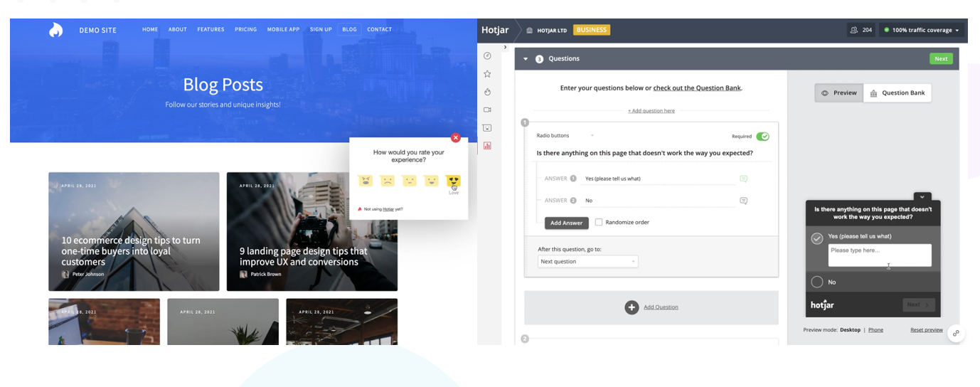Follow the check out the Question Bank link
The height and width of the screenshot is (387, 980).
[697, 88]
